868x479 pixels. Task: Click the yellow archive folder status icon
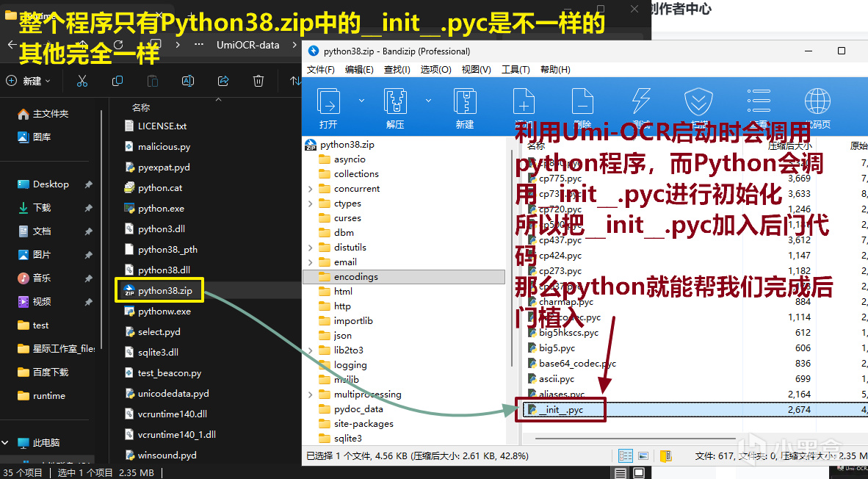coord(665,455)
